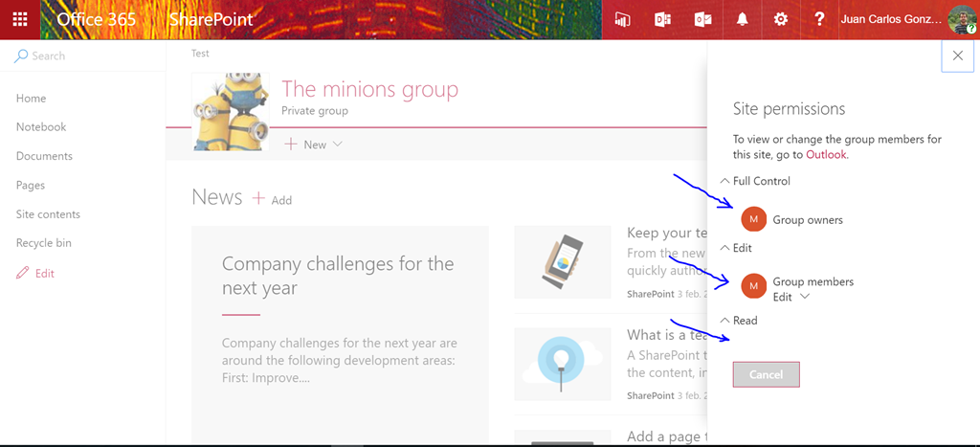
Task: Click the plus icon next to News Add
Action: point(258,199)
